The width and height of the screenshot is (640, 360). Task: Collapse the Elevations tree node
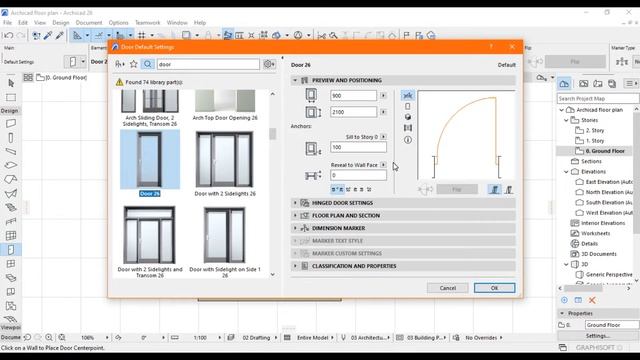point(567,172)
